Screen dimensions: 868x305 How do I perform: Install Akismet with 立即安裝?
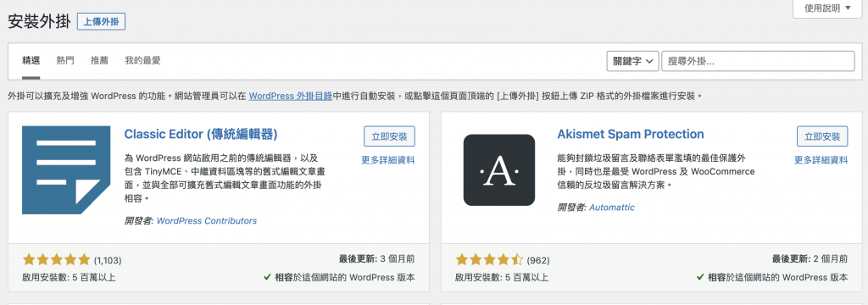[x=822, y=136]
